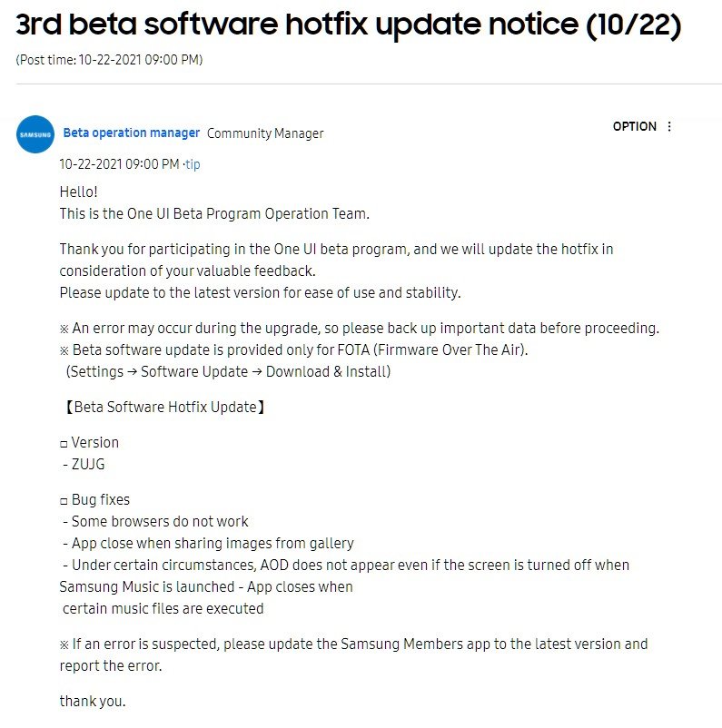
Task: Click the Settings → Software Update path text
Action: (228, 372)
